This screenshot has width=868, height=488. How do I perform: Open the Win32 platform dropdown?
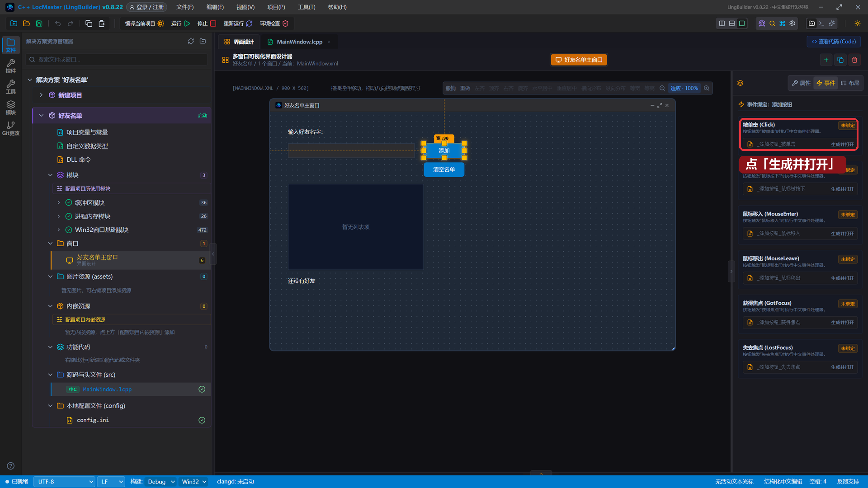coord(194,482)
